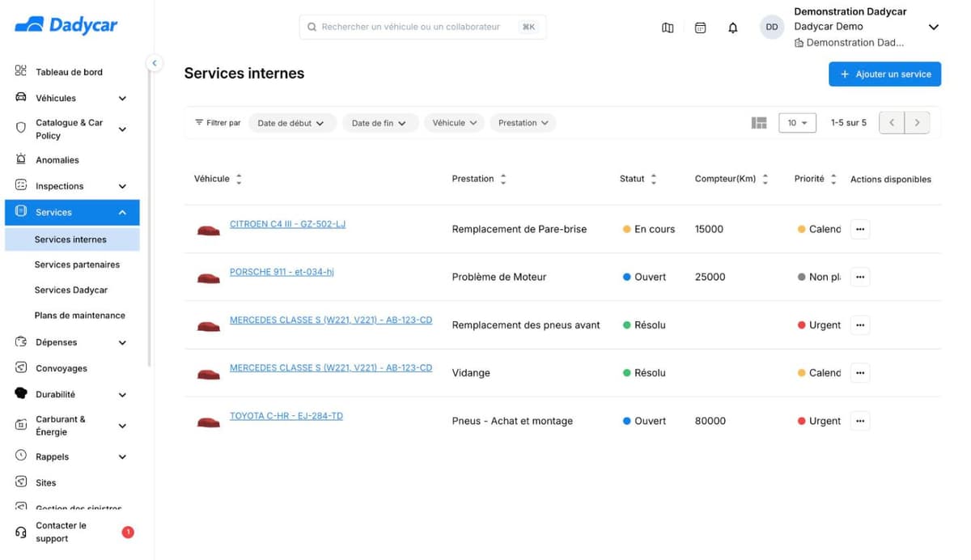Screen dimensions: 971x560
Task: Click the red support notification badge
Action: (x=128, y=532)
